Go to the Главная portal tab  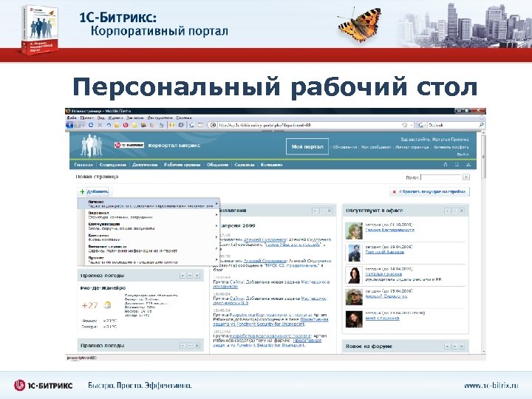[x=83, y=165]
